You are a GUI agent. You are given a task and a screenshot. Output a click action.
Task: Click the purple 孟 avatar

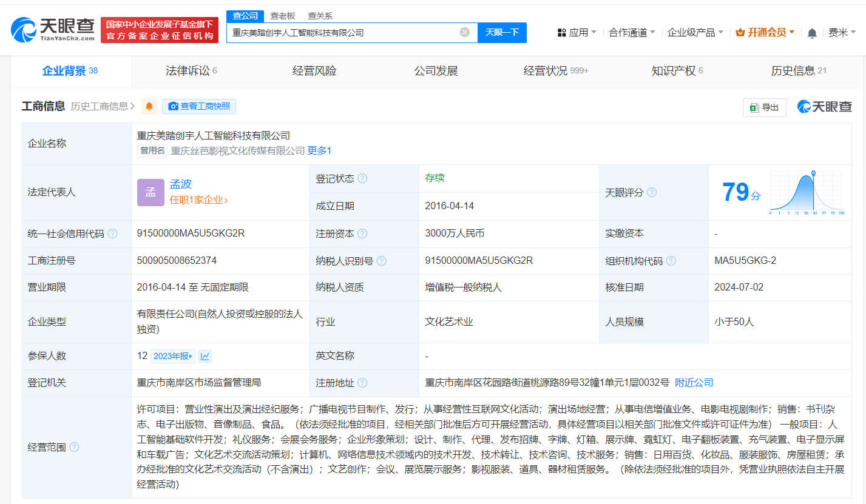[x=151, y=192]
